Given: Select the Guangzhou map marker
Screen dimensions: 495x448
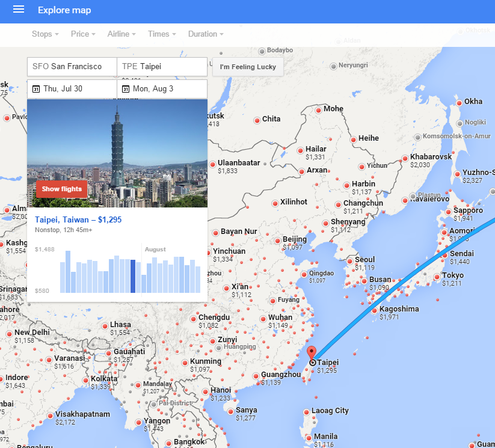Looking at the screenshot, I should [x=256, y=376].
